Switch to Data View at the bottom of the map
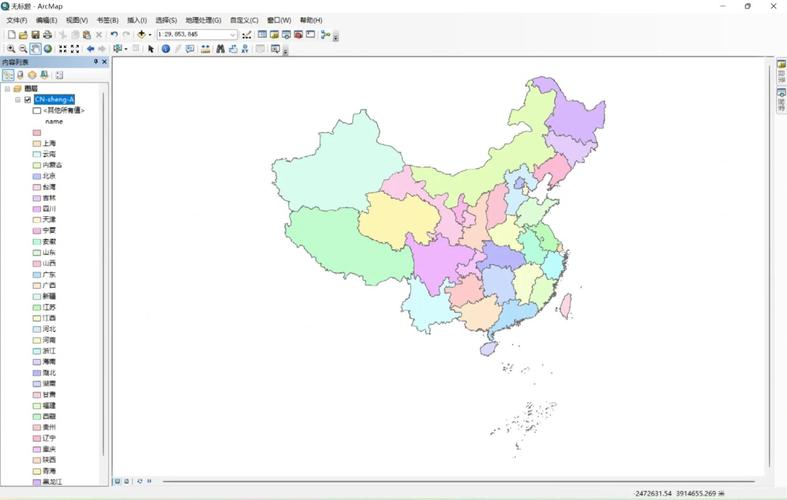Image resolution: width=787 pixels, height=500 pixels. pos(117,481)
